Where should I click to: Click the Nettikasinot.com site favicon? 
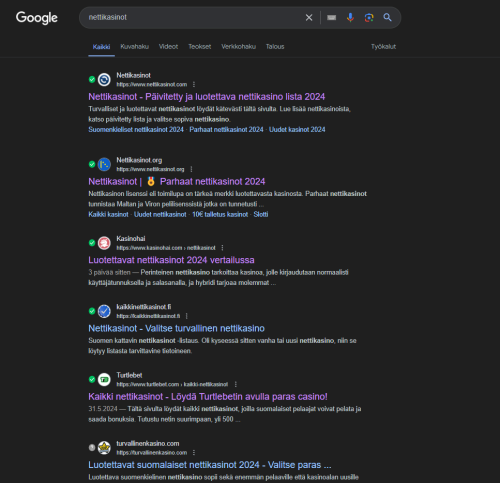click(x=104, y=80)
